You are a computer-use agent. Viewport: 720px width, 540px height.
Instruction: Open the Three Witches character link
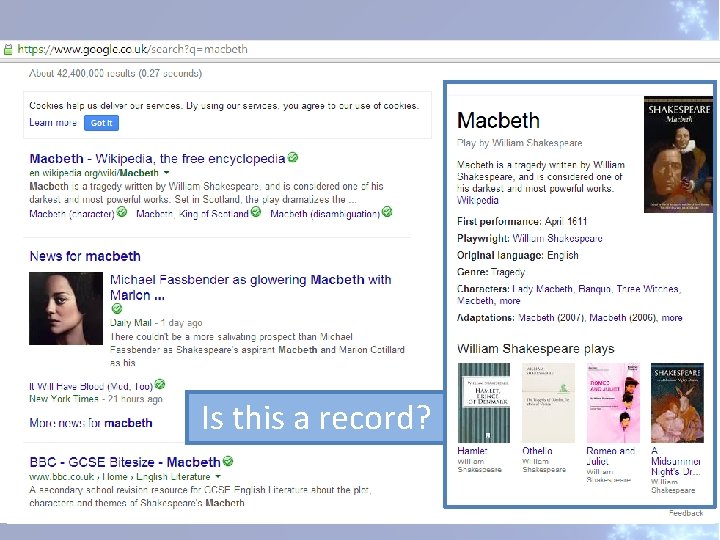[648, 289]
